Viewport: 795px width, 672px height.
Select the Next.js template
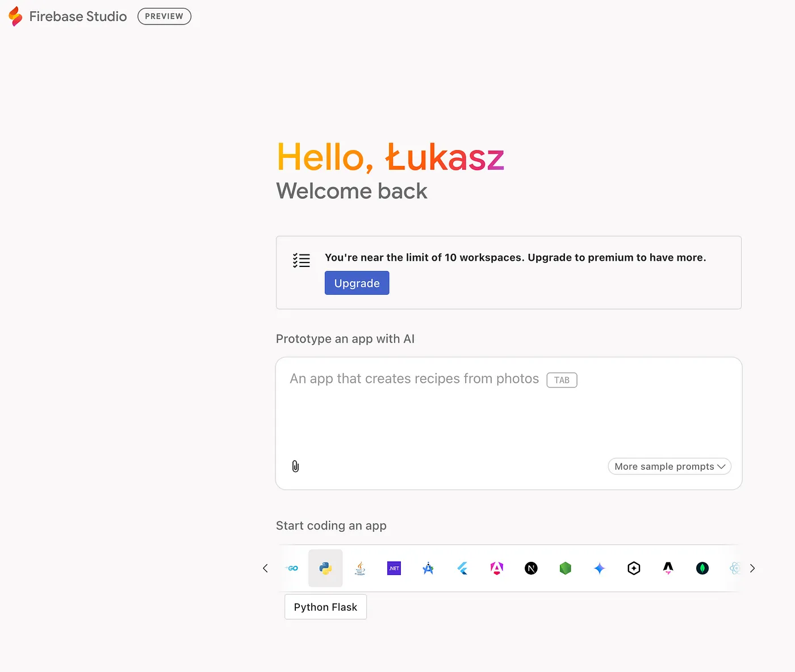tap(531, 568)
